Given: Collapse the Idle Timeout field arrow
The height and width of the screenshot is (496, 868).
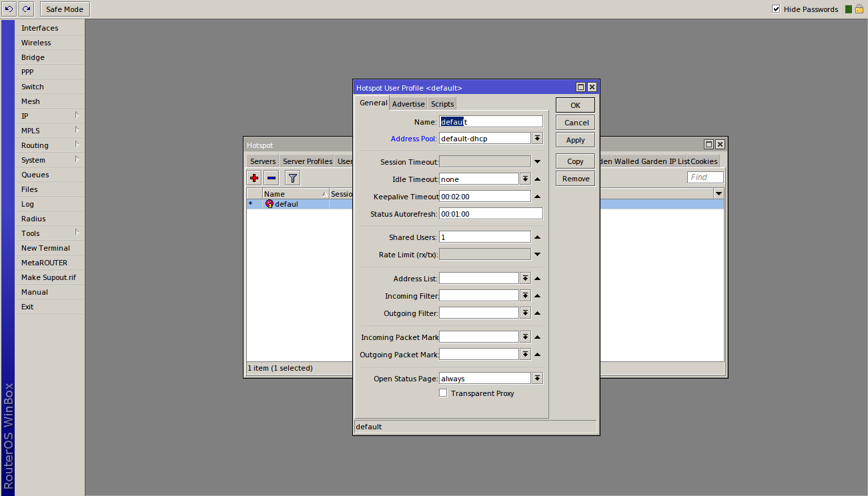Looking at the screenshot, I should tap(537, 179).
